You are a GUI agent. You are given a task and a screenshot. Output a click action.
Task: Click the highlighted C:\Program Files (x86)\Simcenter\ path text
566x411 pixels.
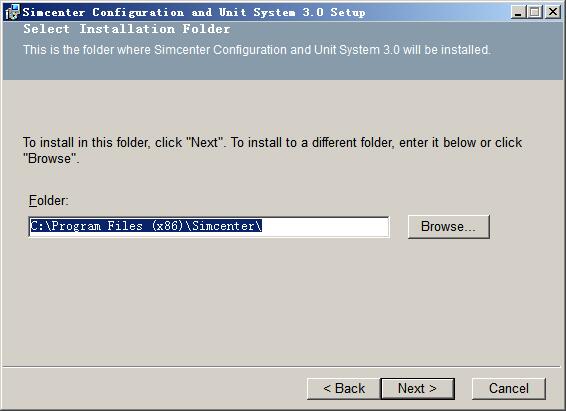pos(146,226)
